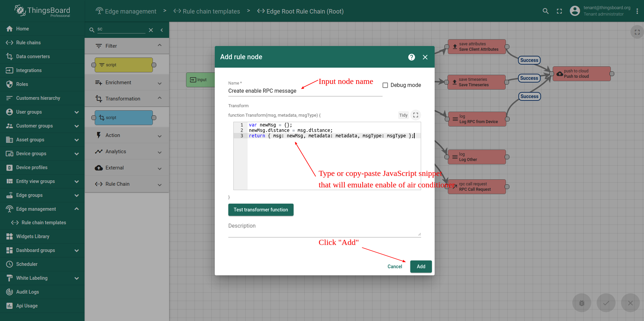Expand transform editor to fullscreen
Viewport: 644px width, 321px height.
click(416, 115)
